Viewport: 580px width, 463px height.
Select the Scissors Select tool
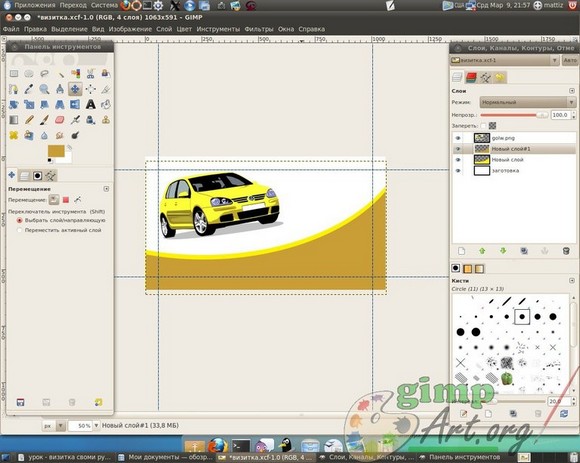pos(91,74)
